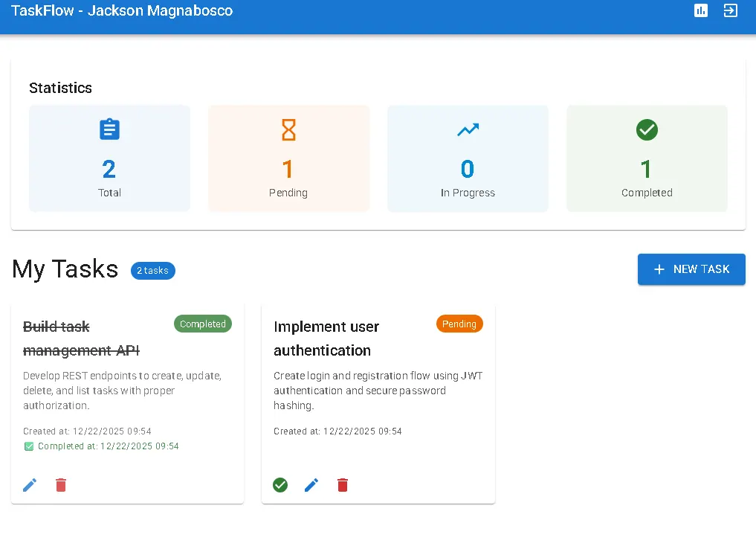Click Created at date on Build task card
The height and width of the screenshot is (549, 756).
tap(87, 431)
